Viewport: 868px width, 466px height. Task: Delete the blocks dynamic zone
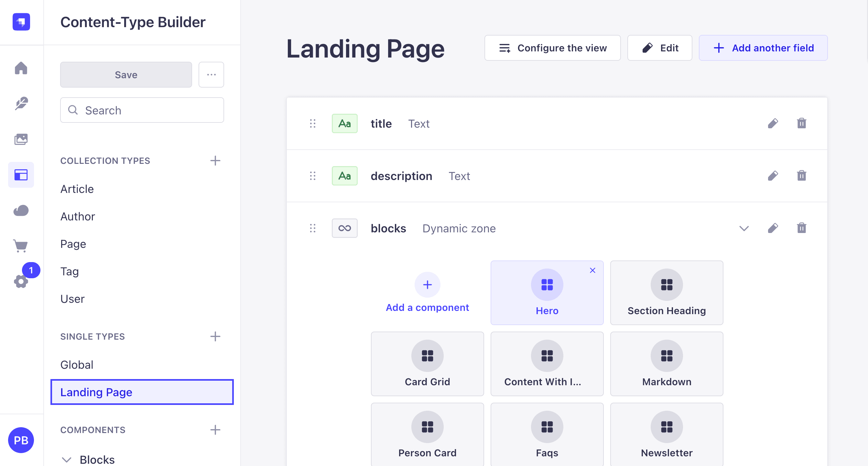tap(802, 228)
